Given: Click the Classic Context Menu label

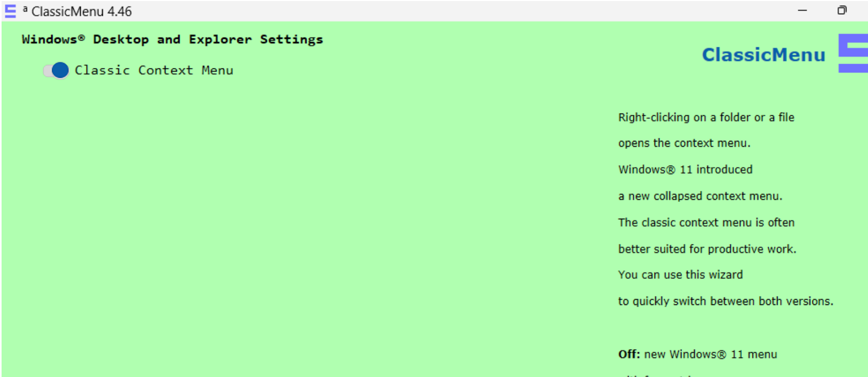Looking at the screenshot, I should [x=153, y=70].
